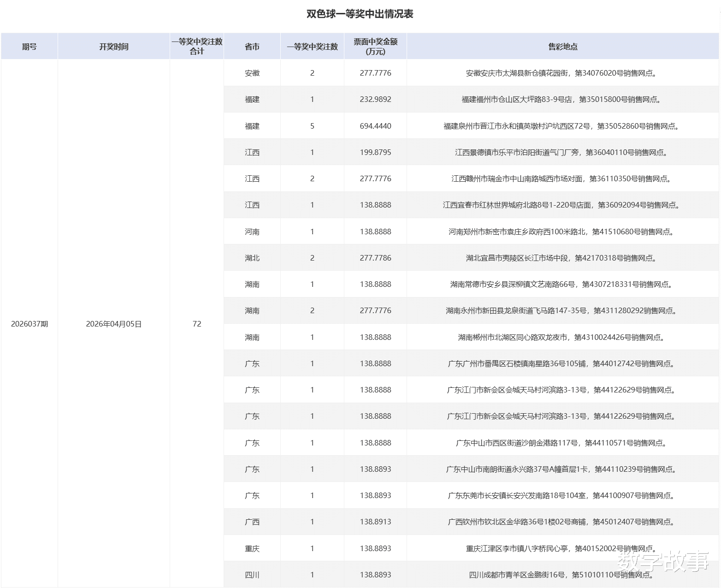The width and height of the screenshot is (721, 588).
Task: Select the "售彩地点" column header
Action: [x=563, y=47]
